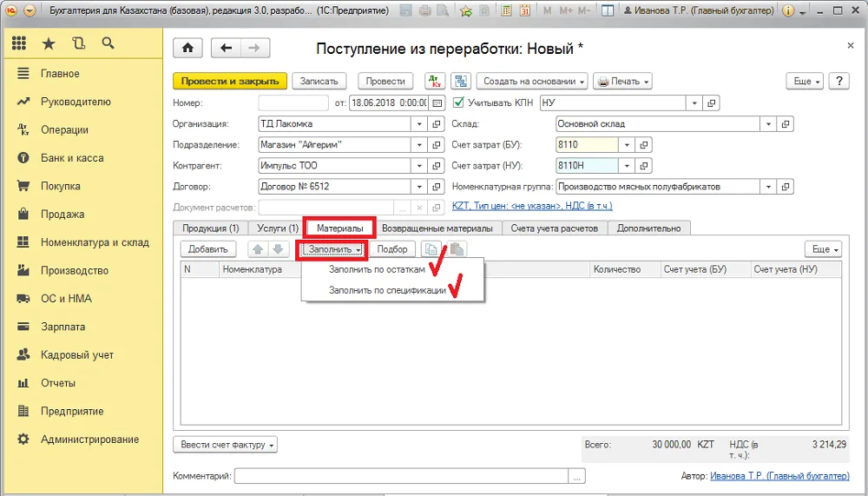Viewport: 868px width, 496px height.
Task: Open calendar picker for date field
Action: tap(437, 103)
